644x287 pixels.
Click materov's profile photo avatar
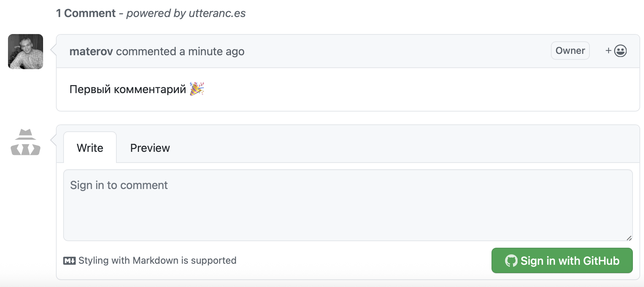tap(25, 51)
